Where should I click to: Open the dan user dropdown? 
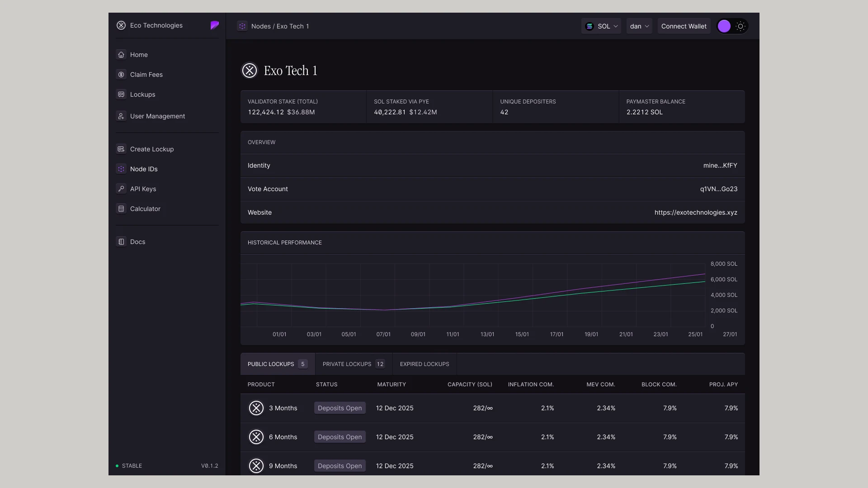(x=639, y=26)
